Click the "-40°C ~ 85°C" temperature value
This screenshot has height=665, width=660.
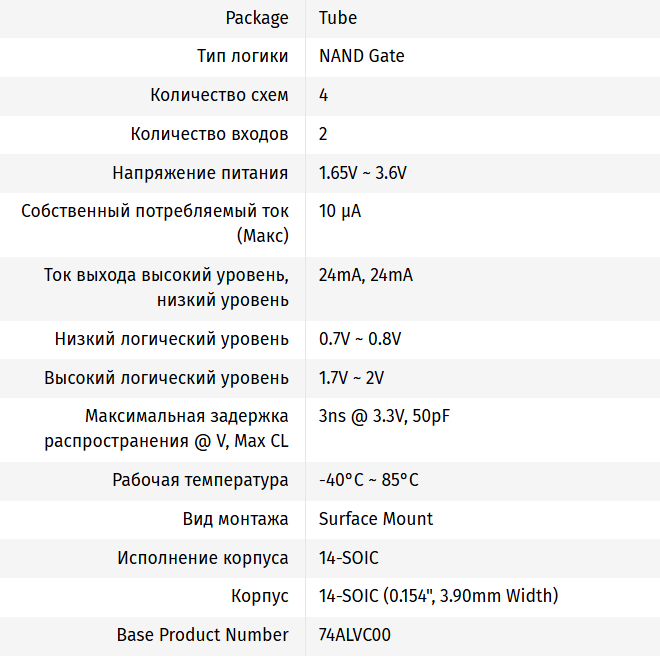coord(369,480)
